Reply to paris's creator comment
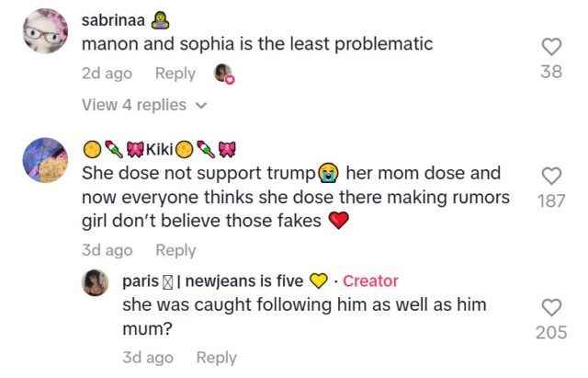This screenshot has width=588, height=378. pyautogui.click(x=216, y=358)
